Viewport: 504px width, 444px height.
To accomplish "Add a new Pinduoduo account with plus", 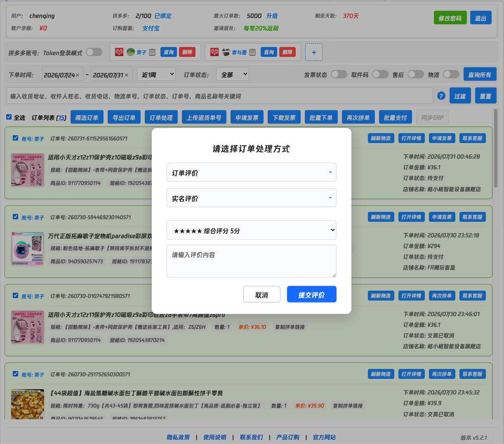I will 314,52.
